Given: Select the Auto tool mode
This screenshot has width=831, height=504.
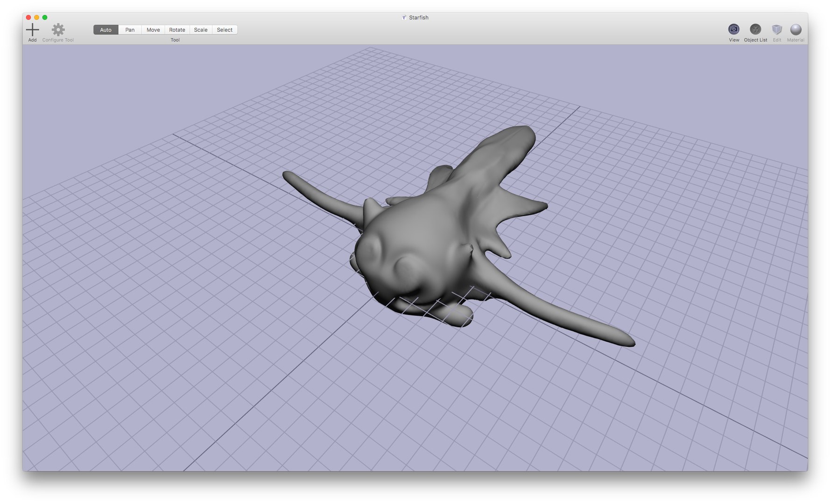Looking at the screenshot, I should pos(106,30).
